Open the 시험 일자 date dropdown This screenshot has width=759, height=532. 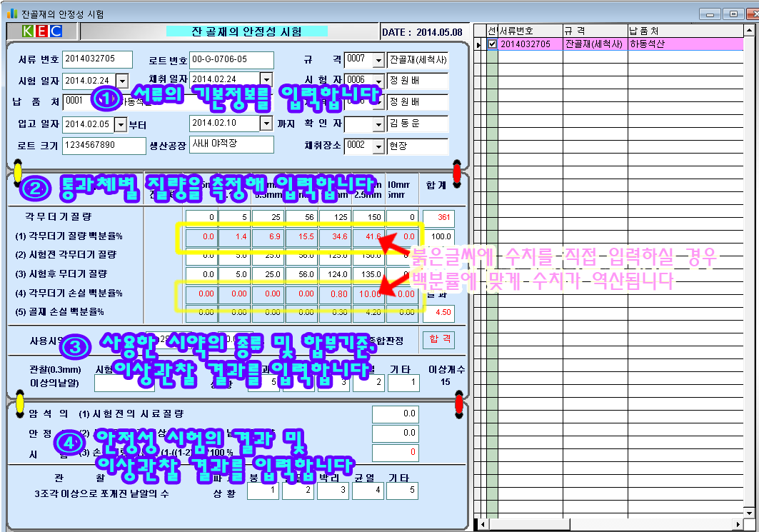click(123, 81)
